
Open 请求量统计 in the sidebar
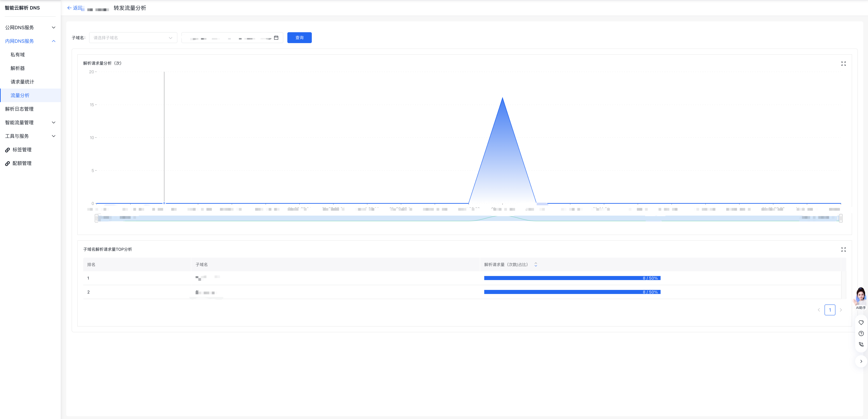[22, 82]
